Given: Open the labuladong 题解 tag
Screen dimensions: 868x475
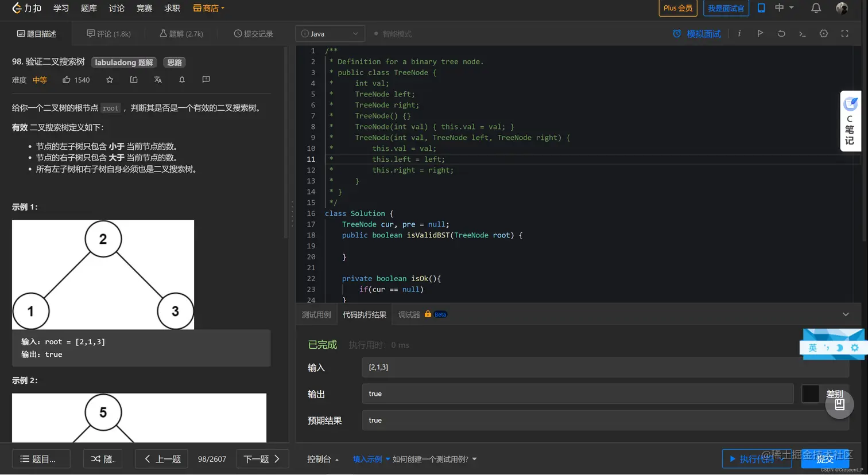Looking at the screenshot, I should 124,63.
